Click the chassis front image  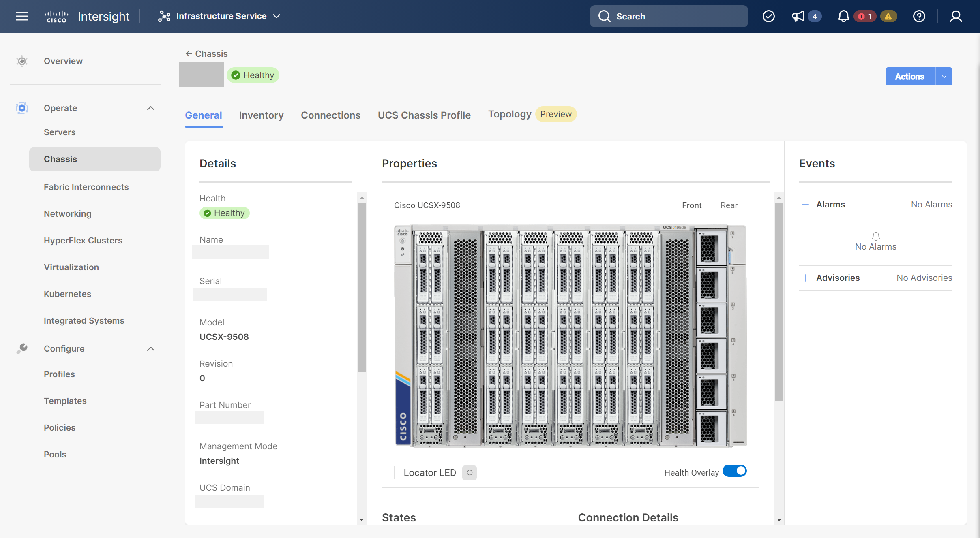[570, 336]
